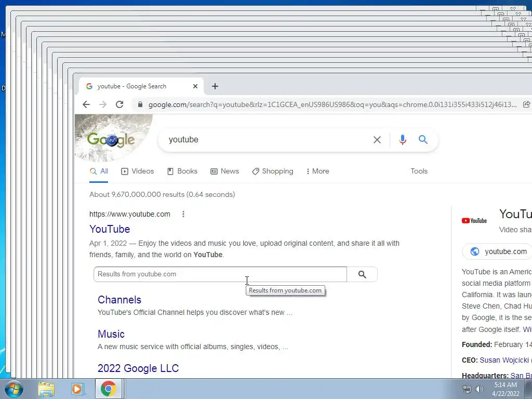This screenshot has height=399, width=532.
Task: Open the Windows Start menu
Action: point(14,389)
